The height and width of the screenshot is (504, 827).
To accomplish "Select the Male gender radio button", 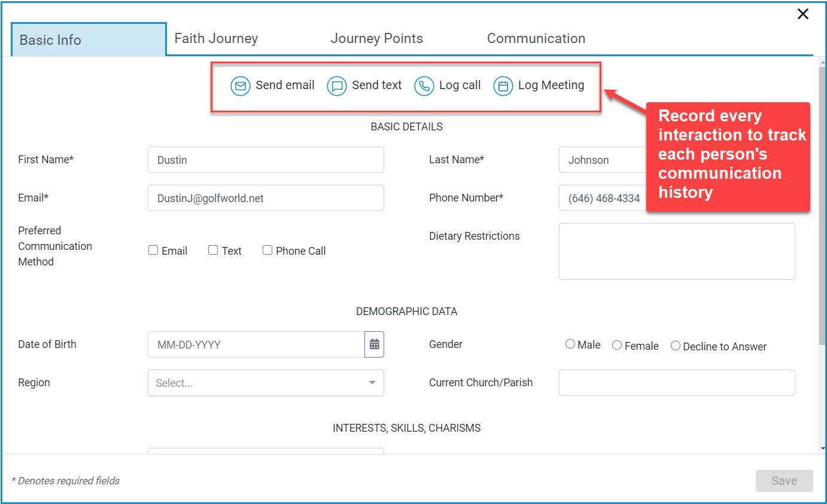I will (x=570, y=345).
